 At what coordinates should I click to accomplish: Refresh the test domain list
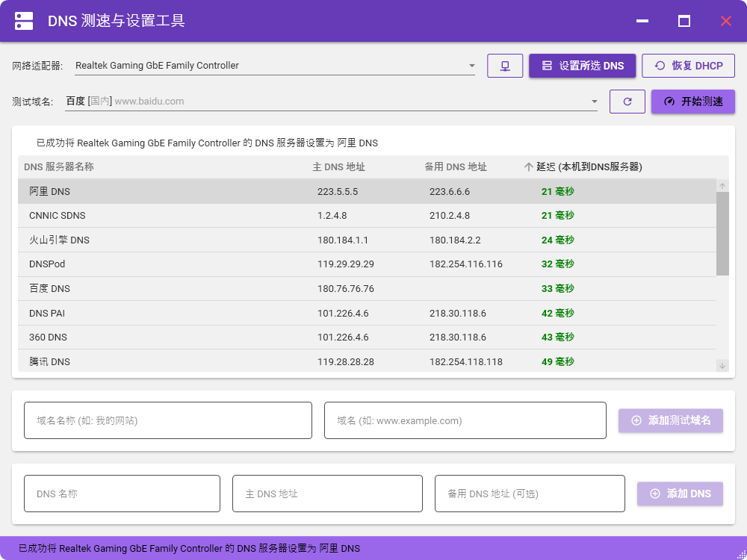[x=627, y=102]
